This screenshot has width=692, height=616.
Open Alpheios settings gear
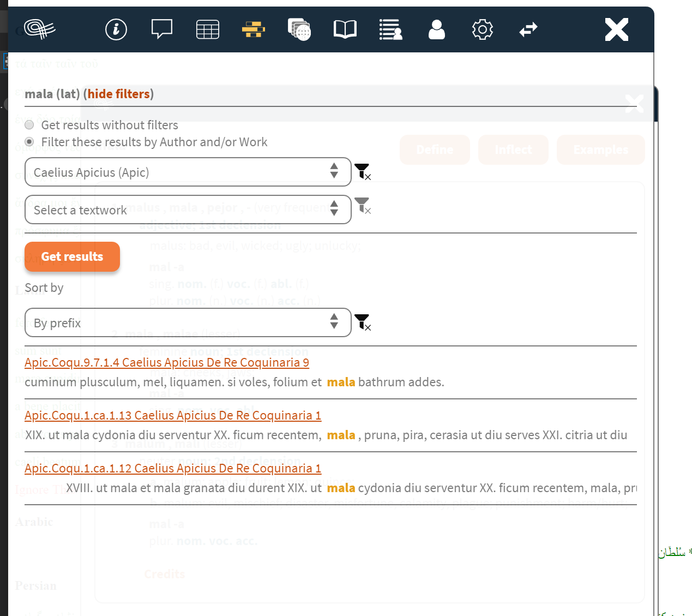tap(482, 29)
